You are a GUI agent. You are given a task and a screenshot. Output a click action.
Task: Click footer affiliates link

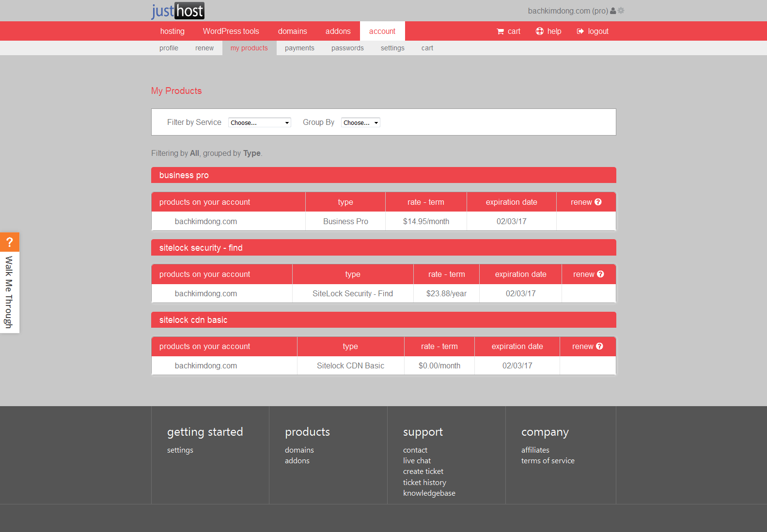click(x=535, y=450)
